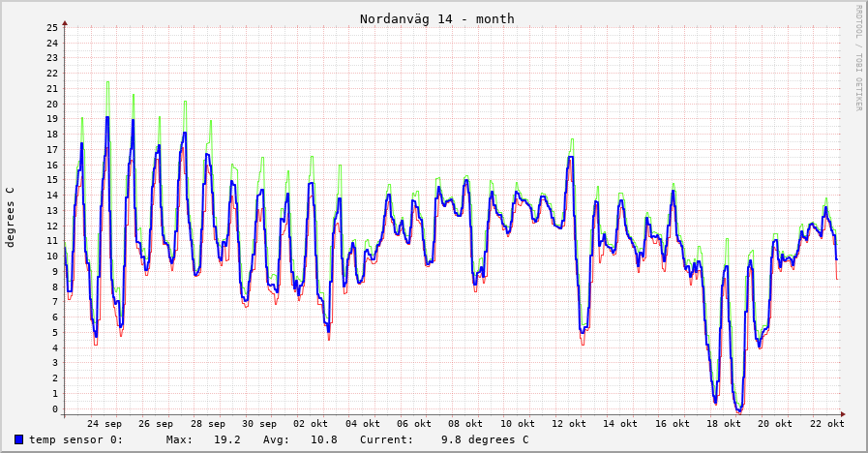
Task: Select the RRDTOOL / TOBI OETIKER watermark
Action: [857, 57]
